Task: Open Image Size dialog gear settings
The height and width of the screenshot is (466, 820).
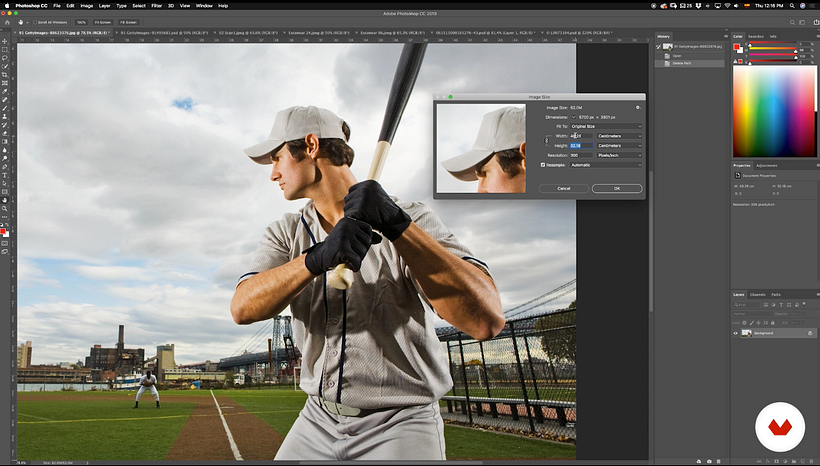Action: point(638,107)
